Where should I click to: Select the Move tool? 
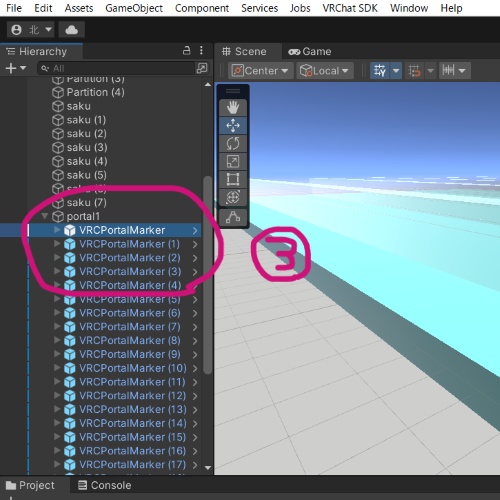click(233, 126)
